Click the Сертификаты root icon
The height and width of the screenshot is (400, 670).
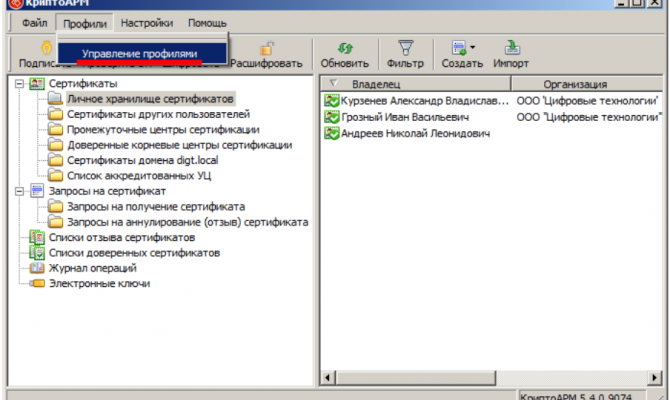[37, 83]
